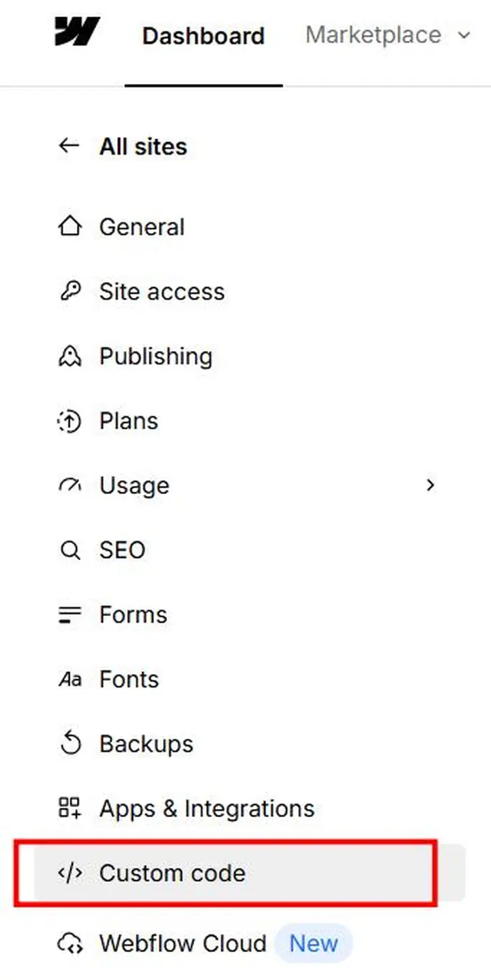Click the rocket icon for Publishing
491x980 pixels.
tap(70, 356)
